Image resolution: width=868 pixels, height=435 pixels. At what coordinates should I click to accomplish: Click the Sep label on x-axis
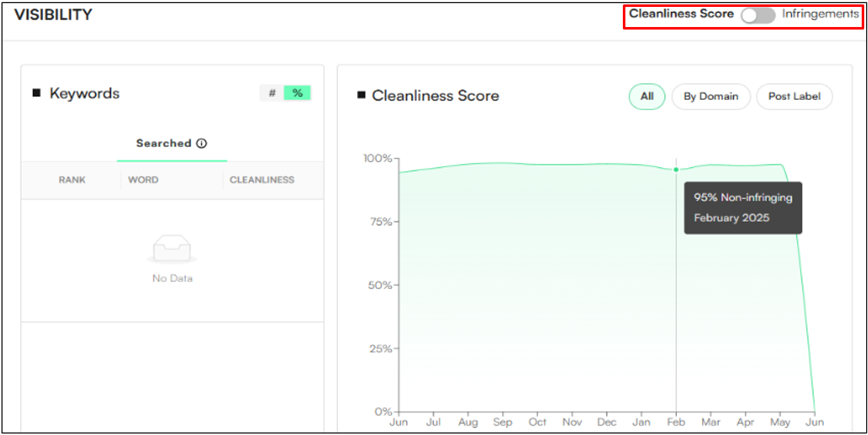pyautogui.click(x=502, y=422)
